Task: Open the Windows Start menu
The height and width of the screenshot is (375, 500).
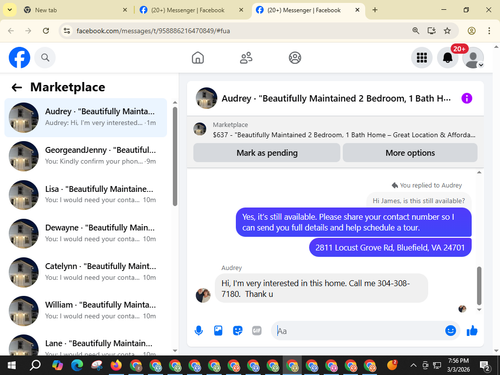Action: click(x=12, y=365)
